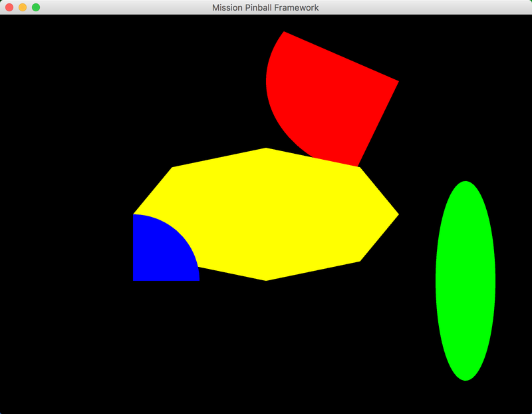Minimize the window using the yellow button

pos(23,7)
